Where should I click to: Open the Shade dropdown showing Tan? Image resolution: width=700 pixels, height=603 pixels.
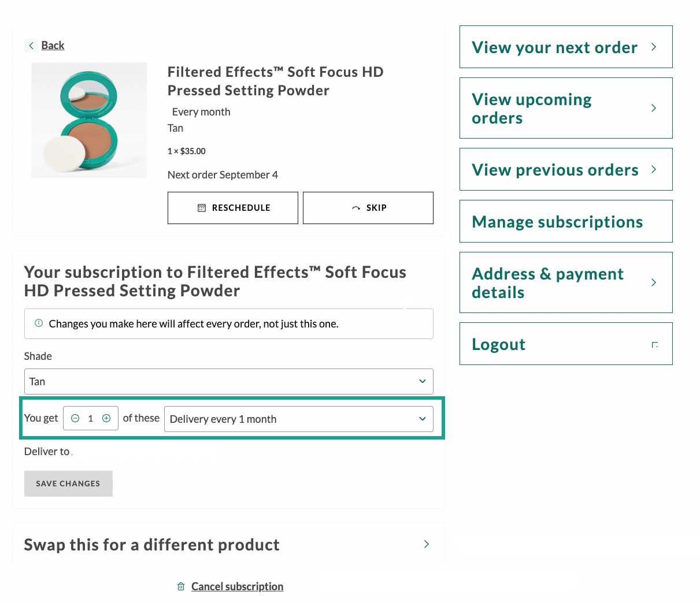[228, 382]
